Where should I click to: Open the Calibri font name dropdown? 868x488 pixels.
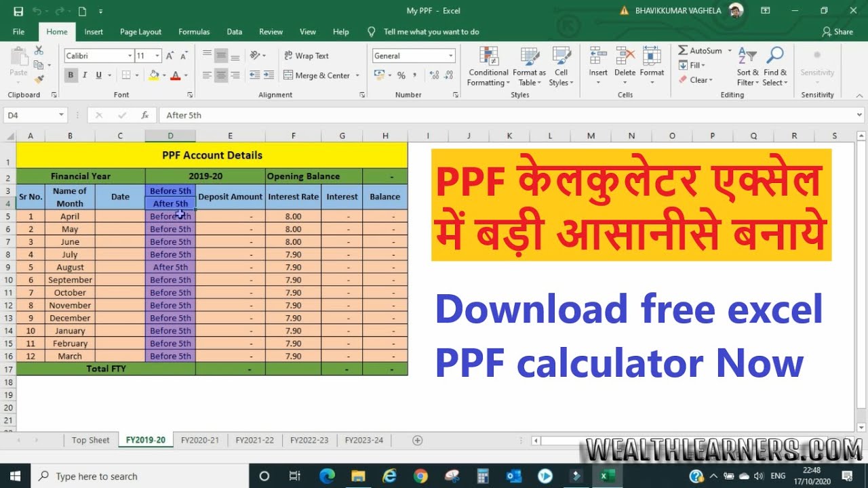(130, 56)
